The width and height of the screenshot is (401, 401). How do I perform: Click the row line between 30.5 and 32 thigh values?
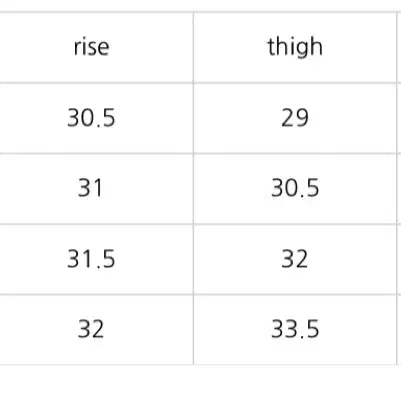(295, 224)
